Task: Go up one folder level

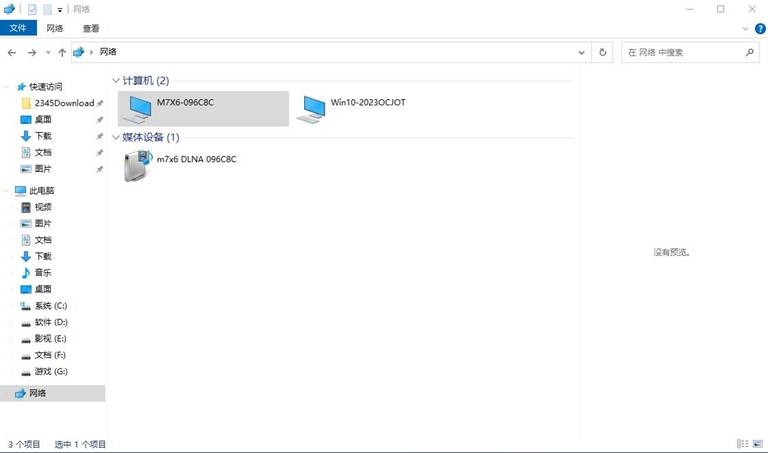Action: pyautogui.click(x=62, y=52)
